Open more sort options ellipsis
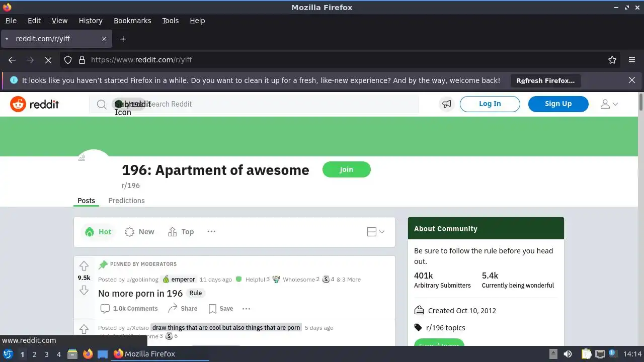Viewport: 644px width, 362px height. pos(211,231)
